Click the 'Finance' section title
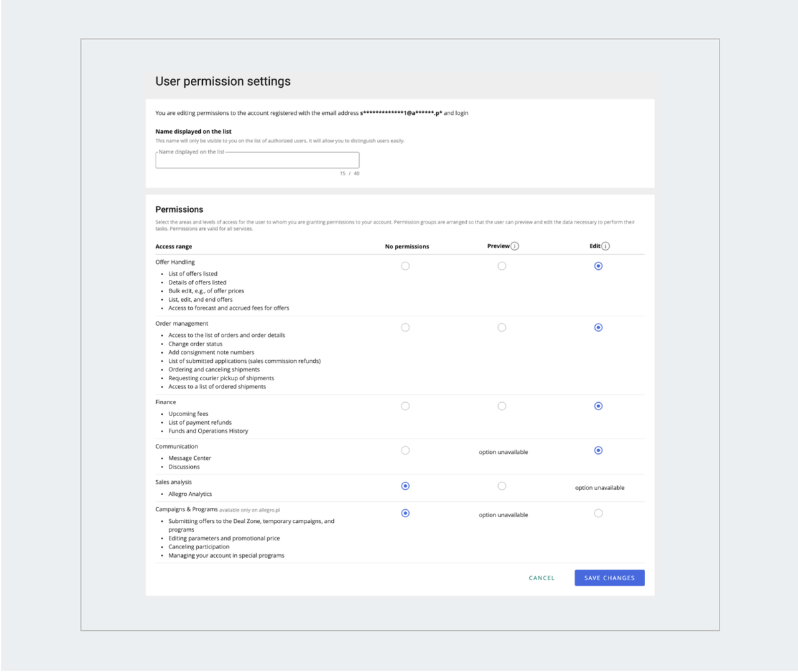The width and height of the screenshot is (798, 672). [166, 402]
